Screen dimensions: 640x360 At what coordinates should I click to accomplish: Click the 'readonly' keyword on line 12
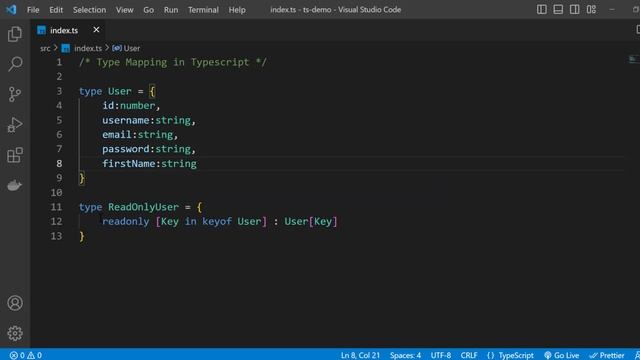[x=126, y=221]
